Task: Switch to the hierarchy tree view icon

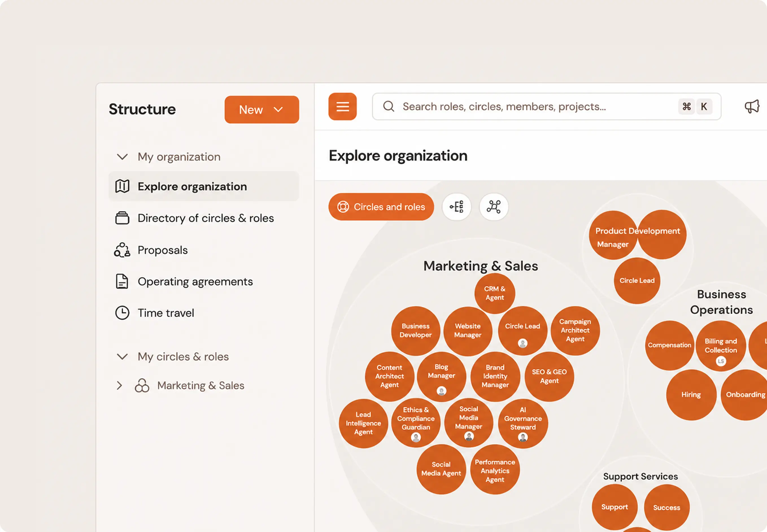Action: (x=457, y=207)
